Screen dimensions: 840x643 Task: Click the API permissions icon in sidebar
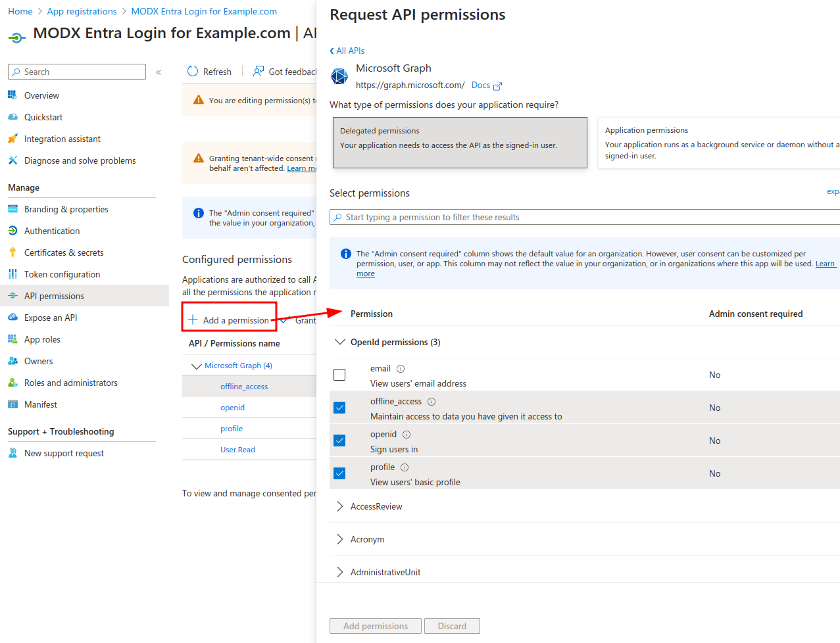pos(12,296)
